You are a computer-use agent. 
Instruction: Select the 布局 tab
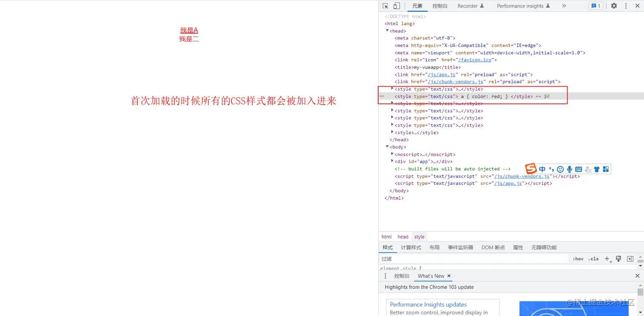tap(434, 247)
